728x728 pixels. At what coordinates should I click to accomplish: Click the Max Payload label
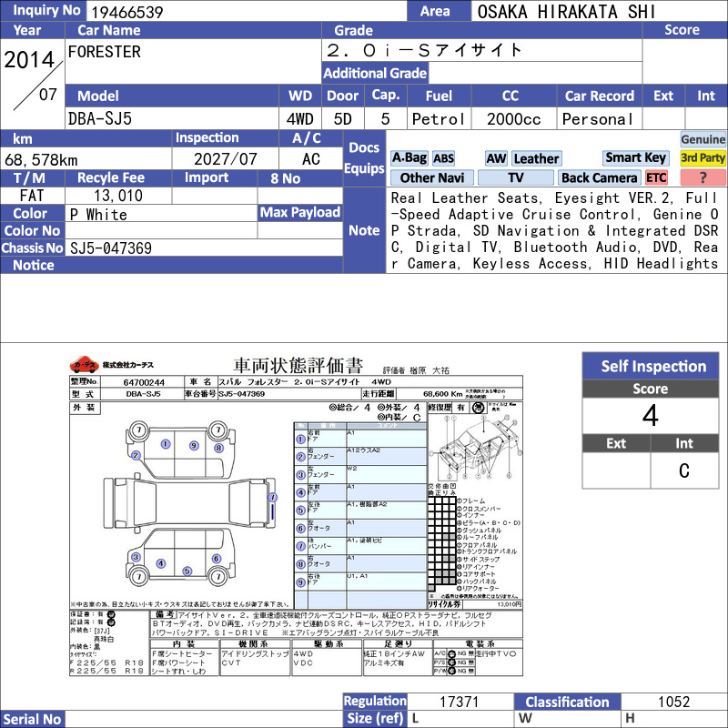pyautogui.click(x=300, y=212)
